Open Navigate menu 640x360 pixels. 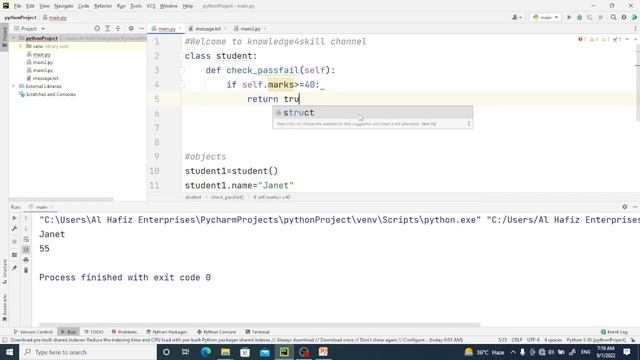[x=64, y=6]
